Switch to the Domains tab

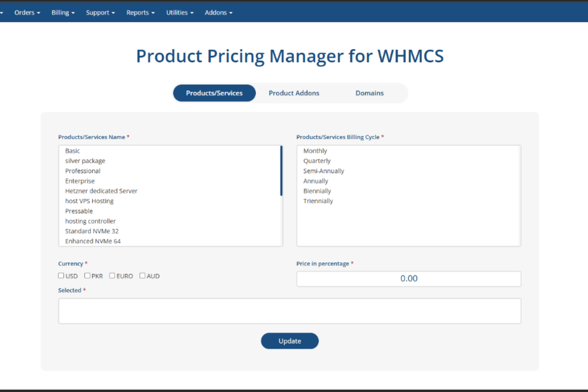point(369,93)
